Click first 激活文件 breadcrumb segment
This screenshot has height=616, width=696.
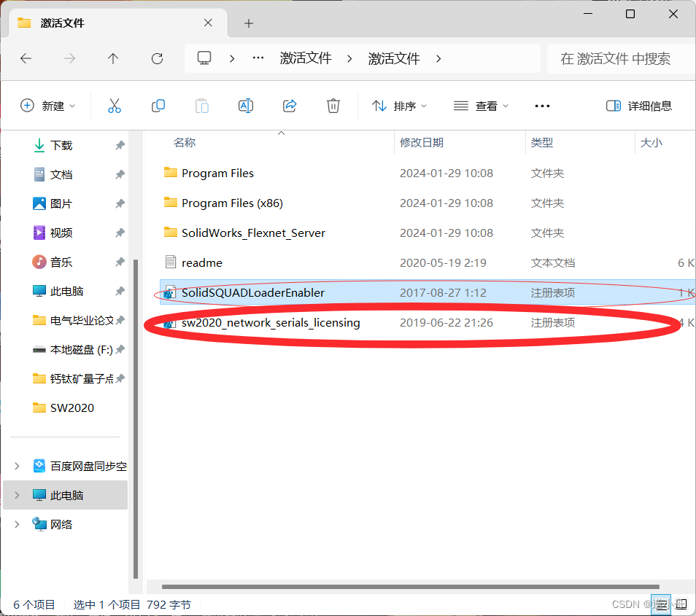[306, 58]
